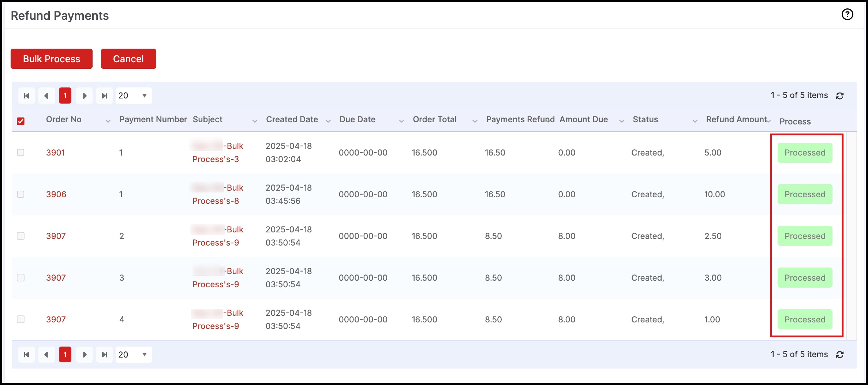Click Processed button for order 3901
The width and height of the screenshot is (868, 385).
coord(805,153)
